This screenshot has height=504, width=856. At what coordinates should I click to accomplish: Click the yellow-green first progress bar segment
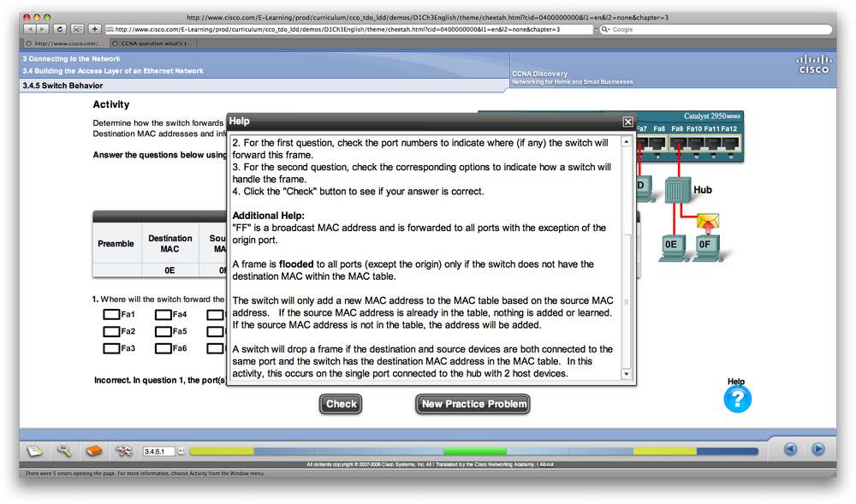pos(222,451)
